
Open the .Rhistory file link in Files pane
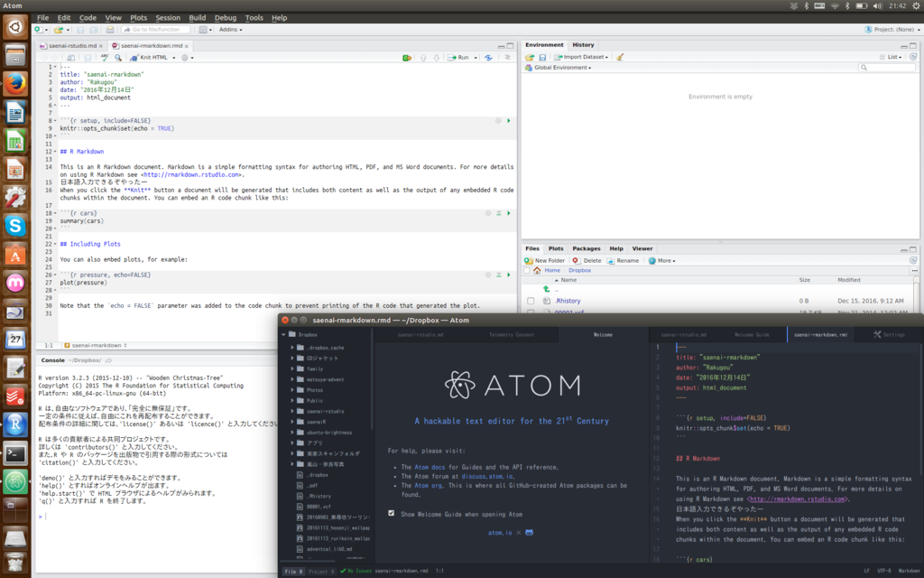568,301
